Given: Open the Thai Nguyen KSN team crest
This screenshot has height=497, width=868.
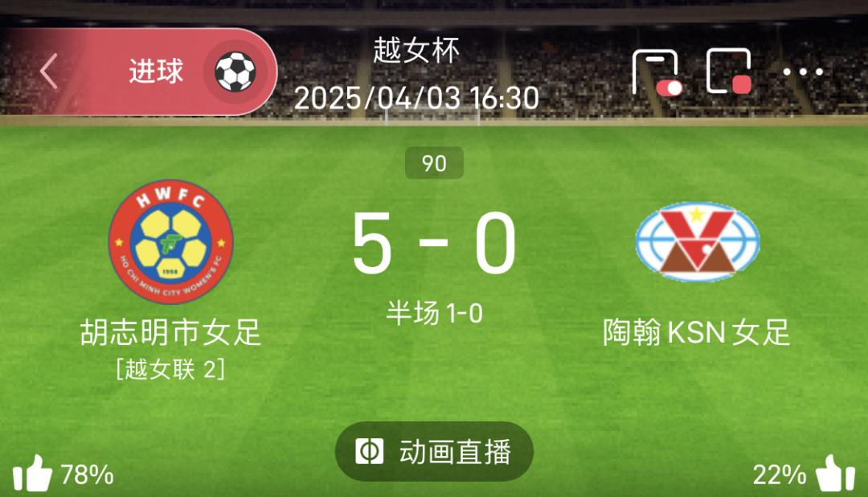Looking at the screenshot, I should (697, 241).
